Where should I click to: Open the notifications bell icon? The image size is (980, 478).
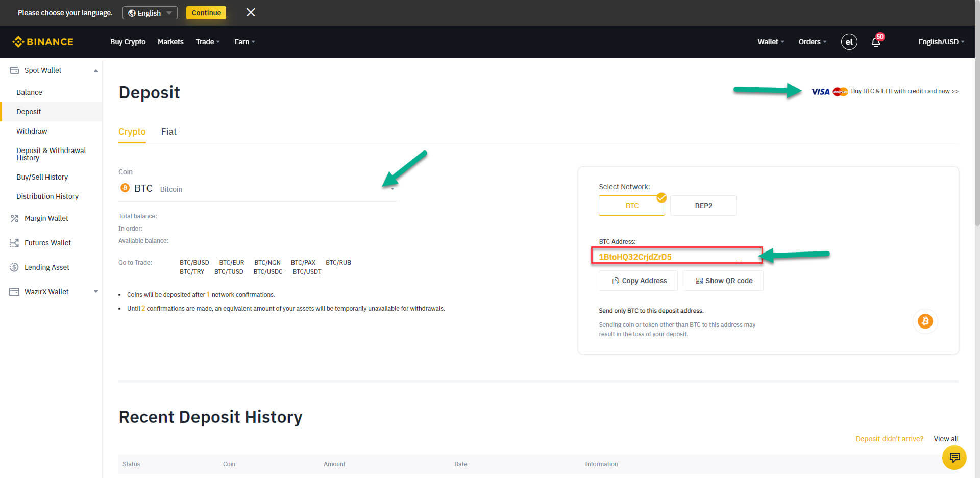click(876, 42)
